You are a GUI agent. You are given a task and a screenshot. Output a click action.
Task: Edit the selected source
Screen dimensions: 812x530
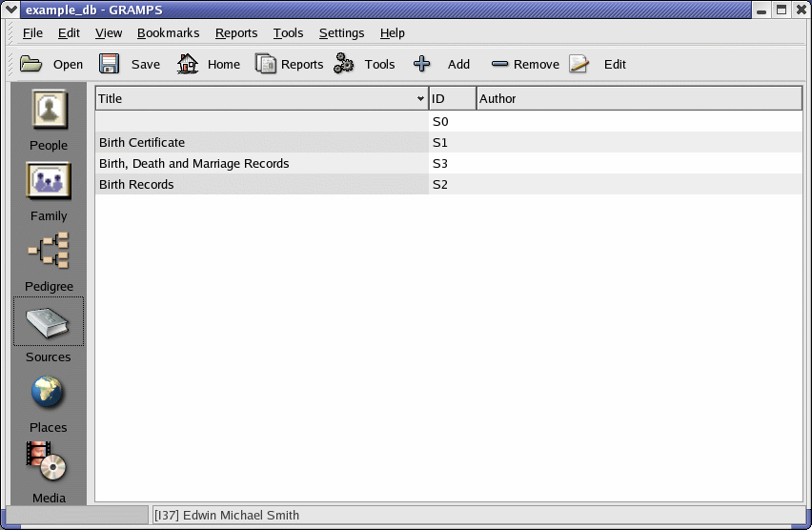pos(579,64)
